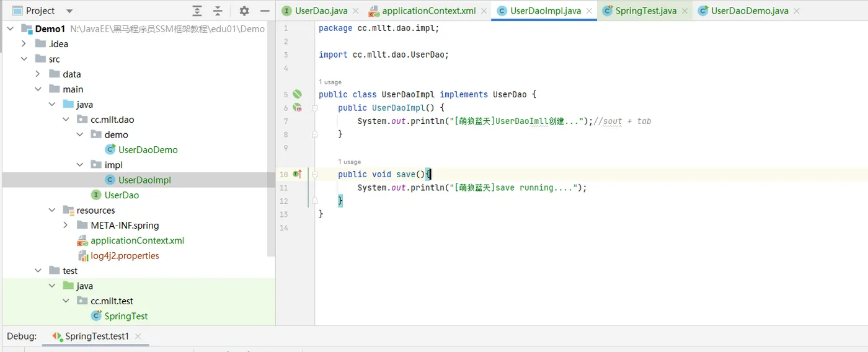
Task: Place cursor on the package declaration line
Action: pyautogui.click(x=379, y=28)
